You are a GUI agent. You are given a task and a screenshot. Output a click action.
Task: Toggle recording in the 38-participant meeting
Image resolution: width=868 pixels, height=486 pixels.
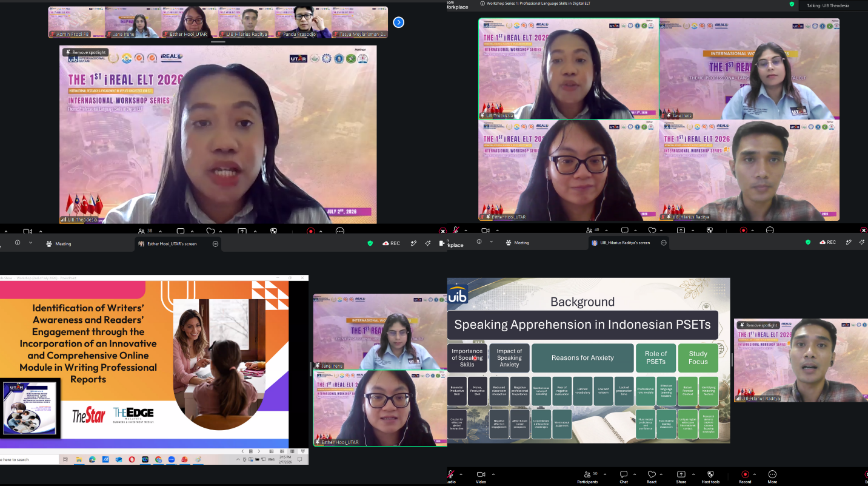(311, 231)
